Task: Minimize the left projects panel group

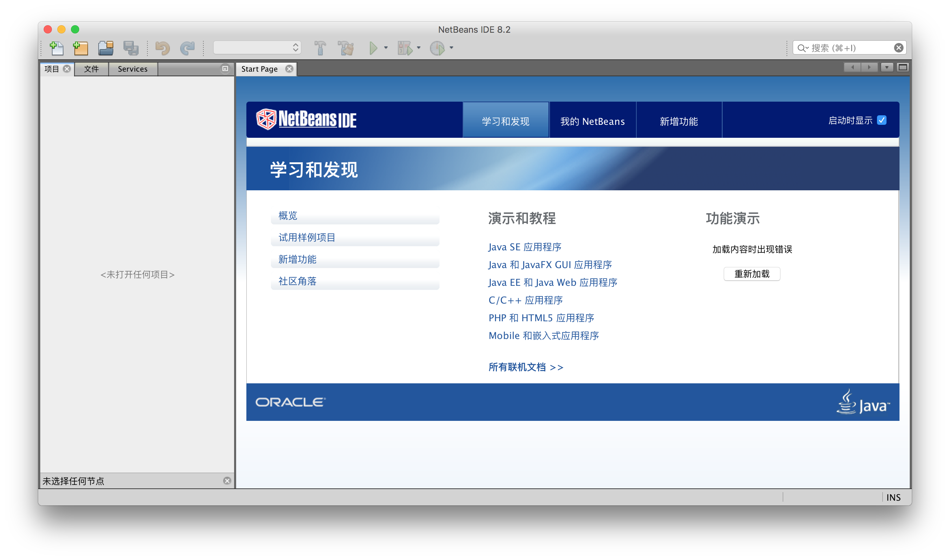Action: pyautogui.click(x=225, y=68)
